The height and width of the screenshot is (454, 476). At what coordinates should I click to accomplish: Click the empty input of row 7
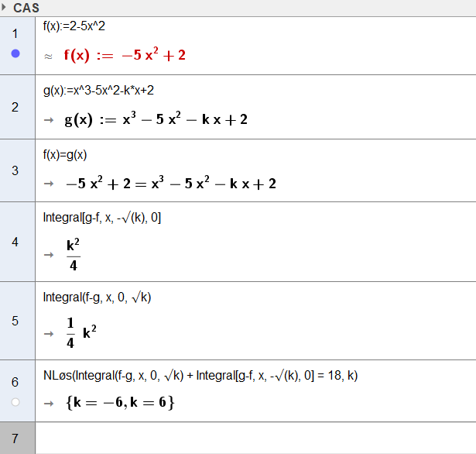(255, 438)
